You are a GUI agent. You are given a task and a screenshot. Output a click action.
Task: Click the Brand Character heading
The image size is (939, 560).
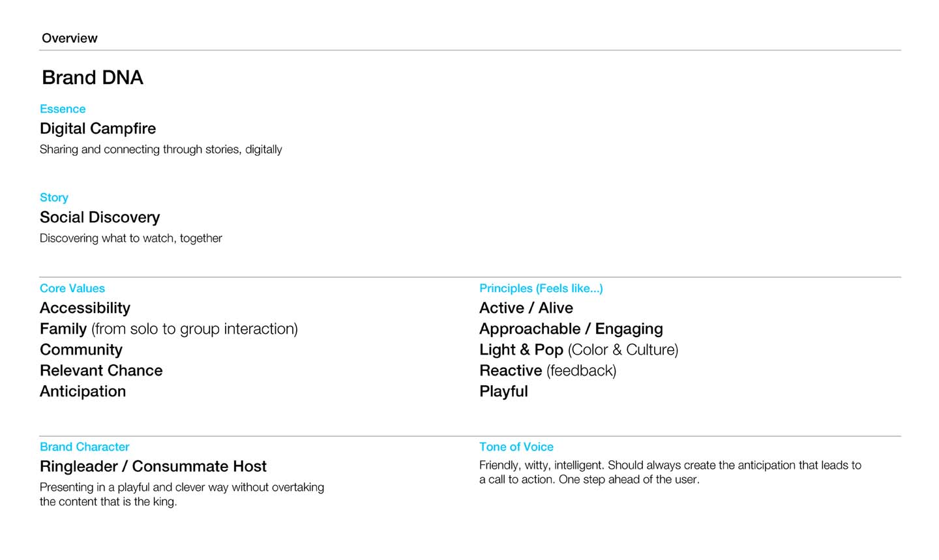tap(85, 447)
